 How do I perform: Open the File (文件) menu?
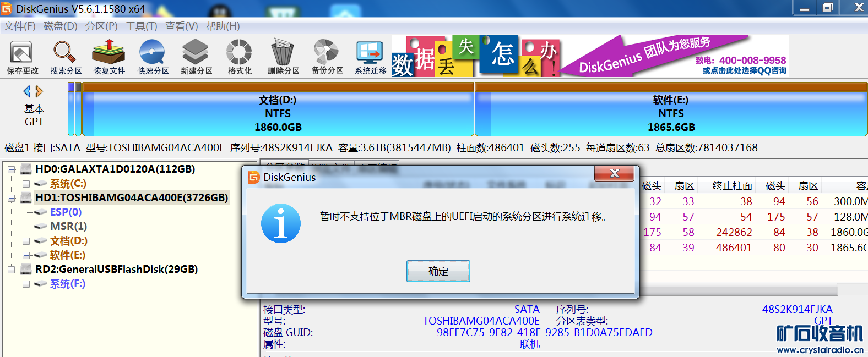pyautogui.click(x=20, y=26)
